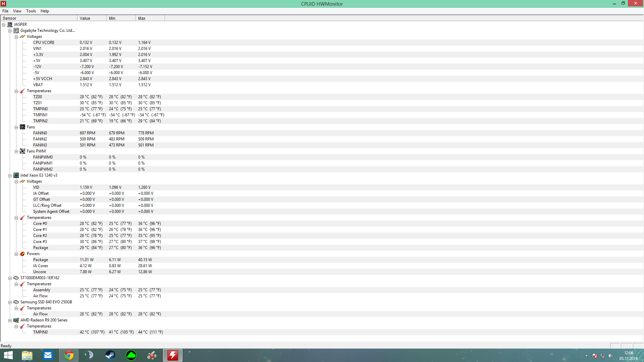
Task: Click the Temperatures thermometer icon under Samsung SSD
Action: point(22,308)
